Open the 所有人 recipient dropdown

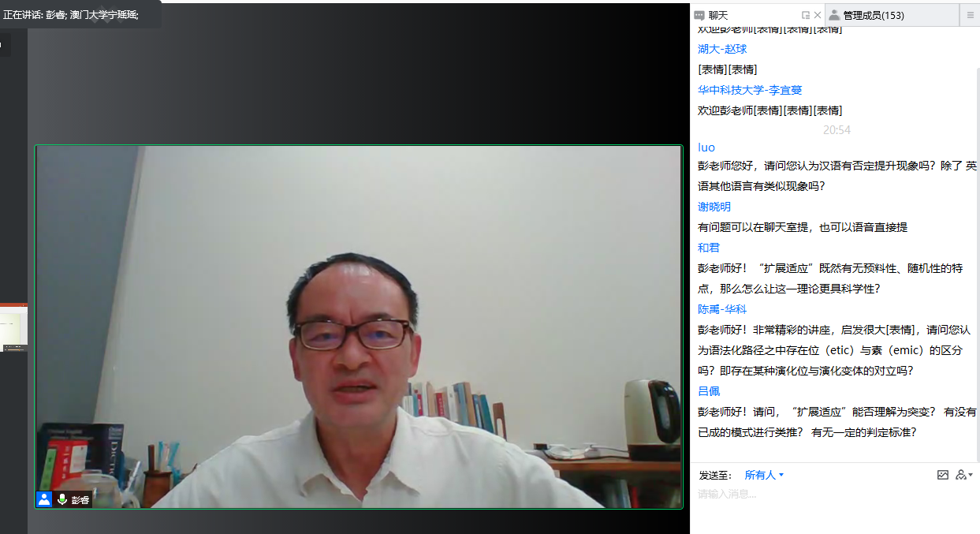click(761, 475)
